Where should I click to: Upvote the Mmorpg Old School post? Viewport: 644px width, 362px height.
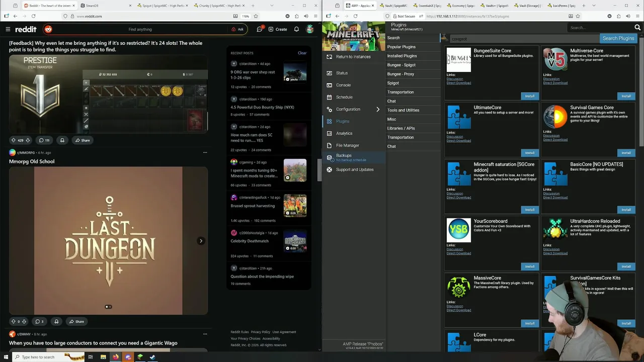14,321
